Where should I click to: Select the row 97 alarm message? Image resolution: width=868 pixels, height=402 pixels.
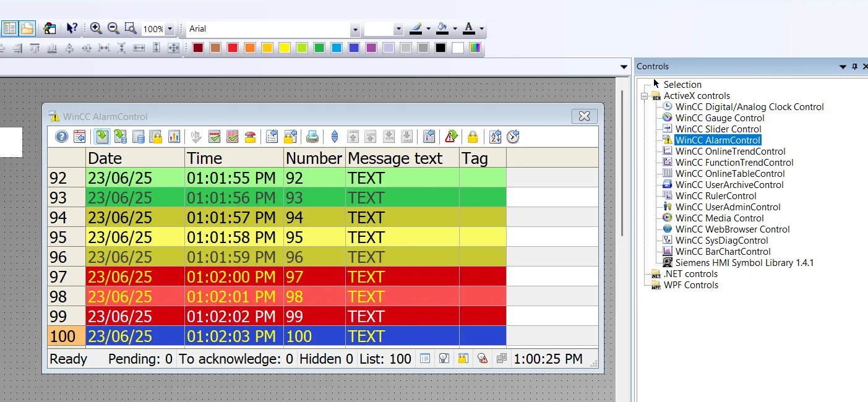click(x=296, y=276)
